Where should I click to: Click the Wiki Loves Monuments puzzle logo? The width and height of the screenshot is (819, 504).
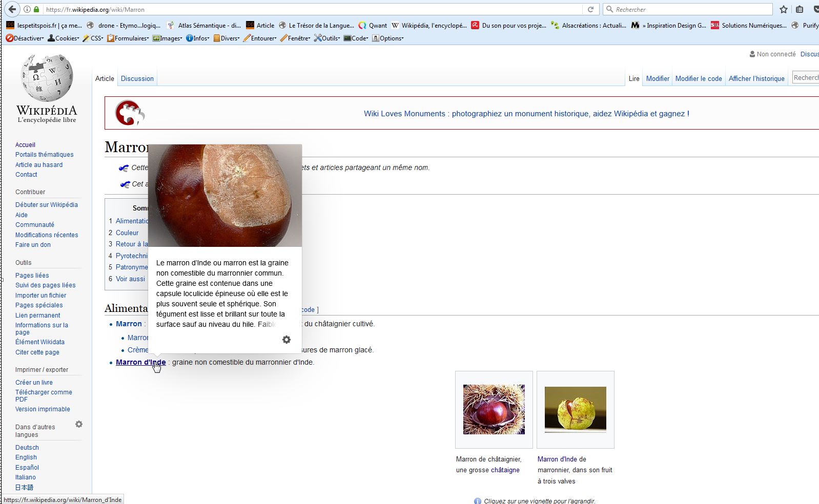point(129,113)
